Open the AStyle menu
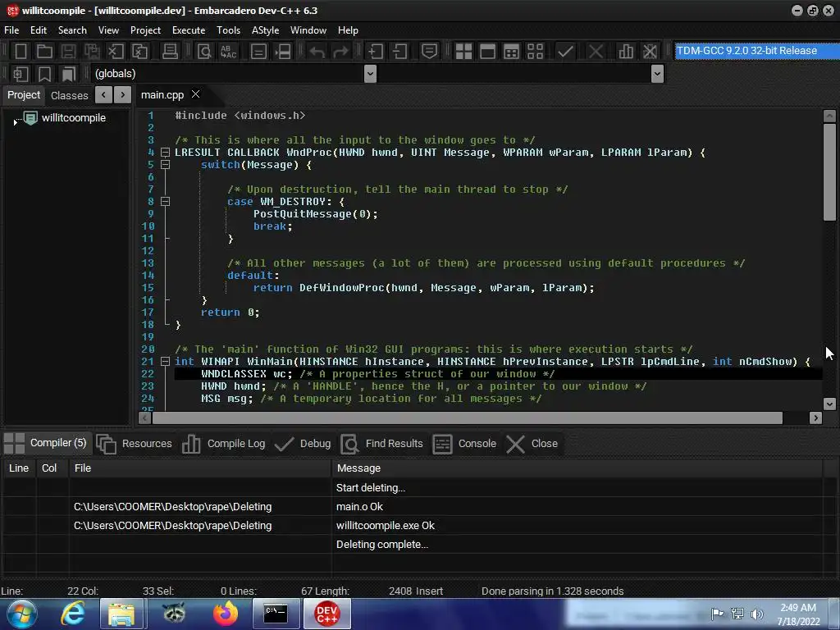840x630 pixels. pos(265,30)
